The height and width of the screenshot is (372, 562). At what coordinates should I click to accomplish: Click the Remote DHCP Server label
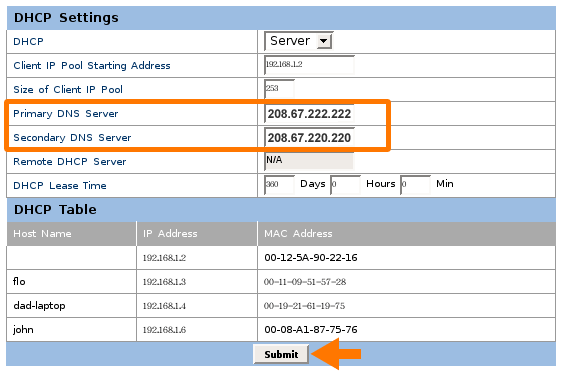tap(70, 162)
